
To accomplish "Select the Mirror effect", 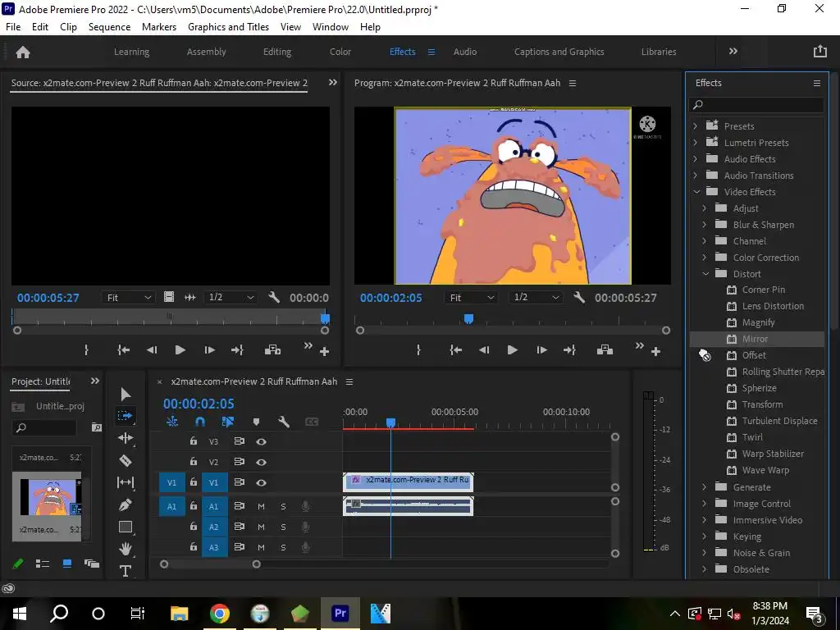I will (x=756, y=339).
